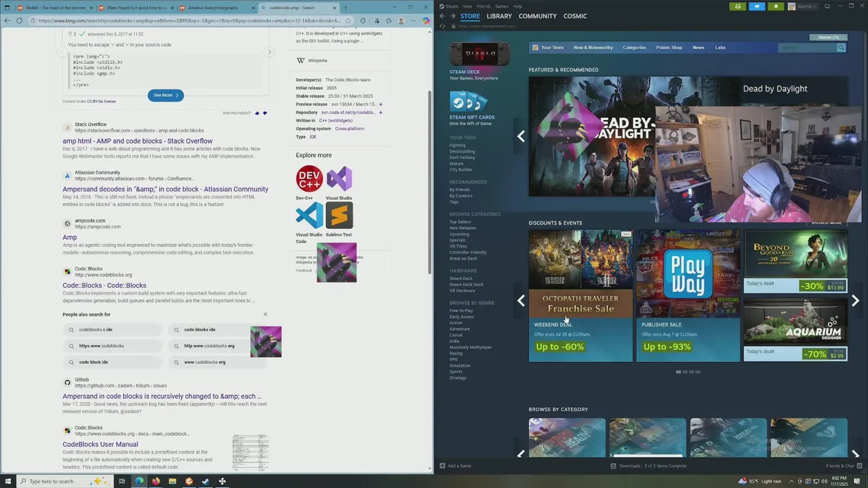Click Steam announcements megaphone icon
The height and width of the screenshot is (488, 868).
click(x=757, y=6)
